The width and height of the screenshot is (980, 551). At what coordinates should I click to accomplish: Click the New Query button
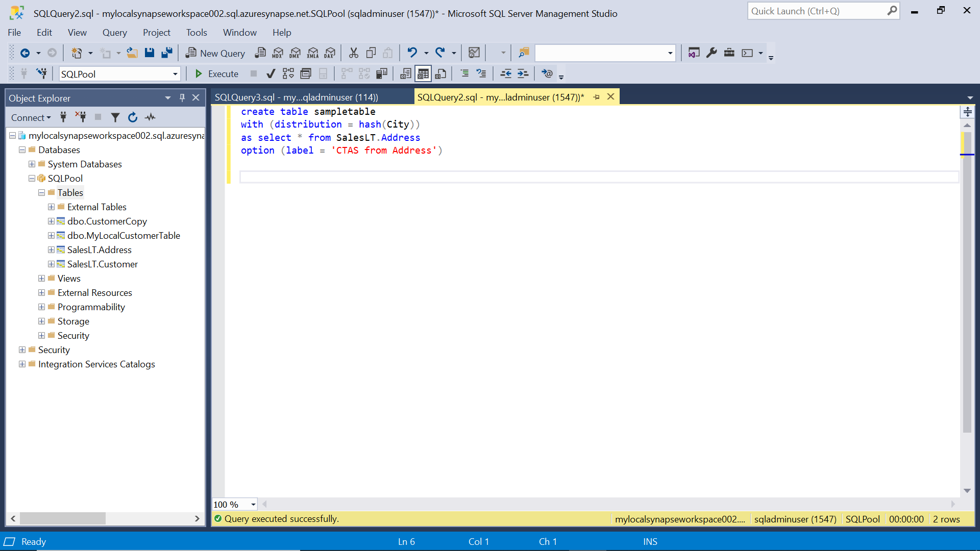pyautogui.click(x=215, y=53)
